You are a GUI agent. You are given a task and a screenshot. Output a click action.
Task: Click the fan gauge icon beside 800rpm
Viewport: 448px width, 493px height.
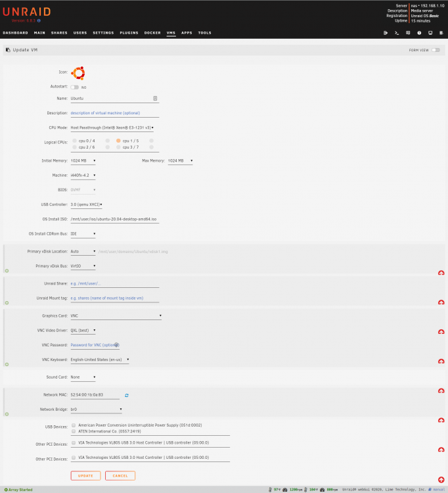tap(322, 490)
